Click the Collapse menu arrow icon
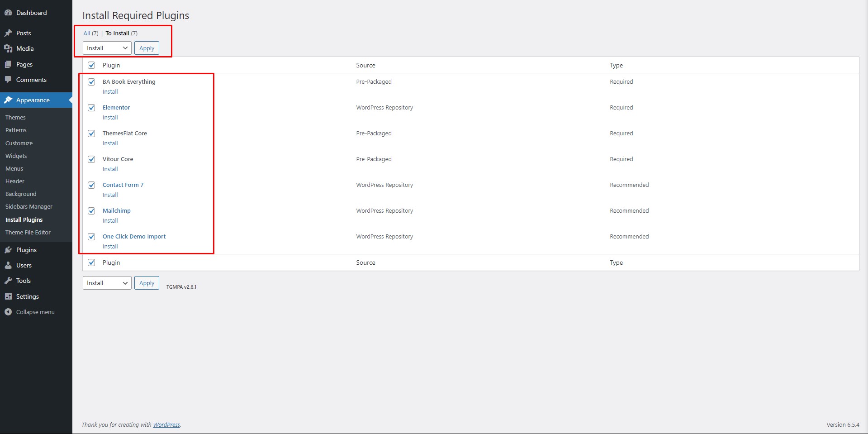The width and height of the screenshot is (868, 434). click(x=8, y=312)
